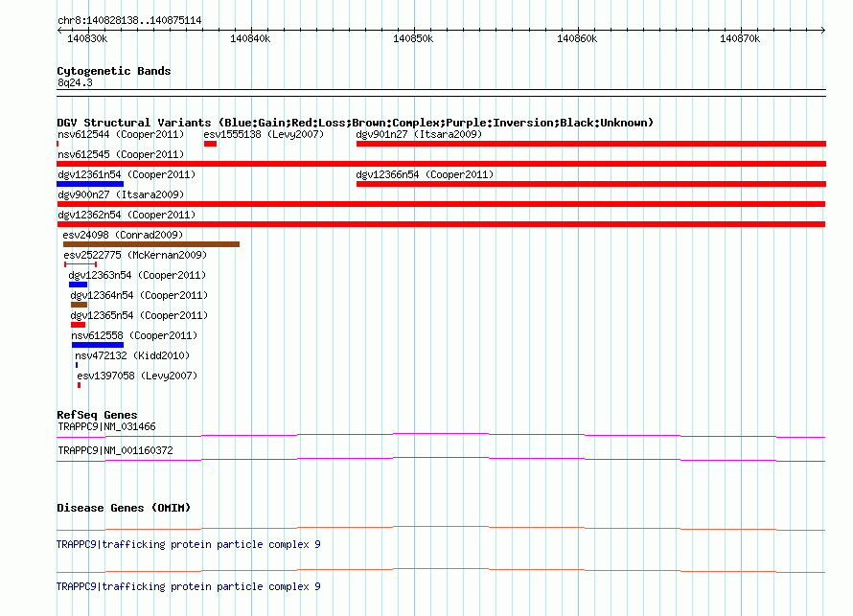Click the dgv12365n54 (Cooper2011) label
Screen dimensions: 853x616
coord(139,315)
